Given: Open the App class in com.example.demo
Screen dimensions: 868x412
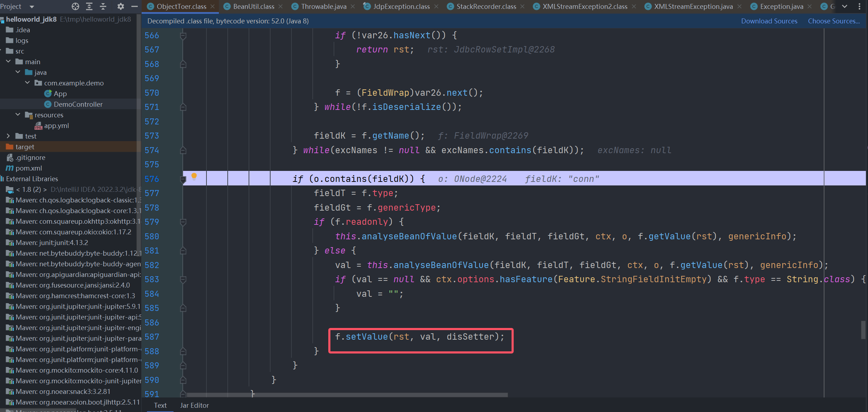Looking at the screenshot, I should click(60, 93).
